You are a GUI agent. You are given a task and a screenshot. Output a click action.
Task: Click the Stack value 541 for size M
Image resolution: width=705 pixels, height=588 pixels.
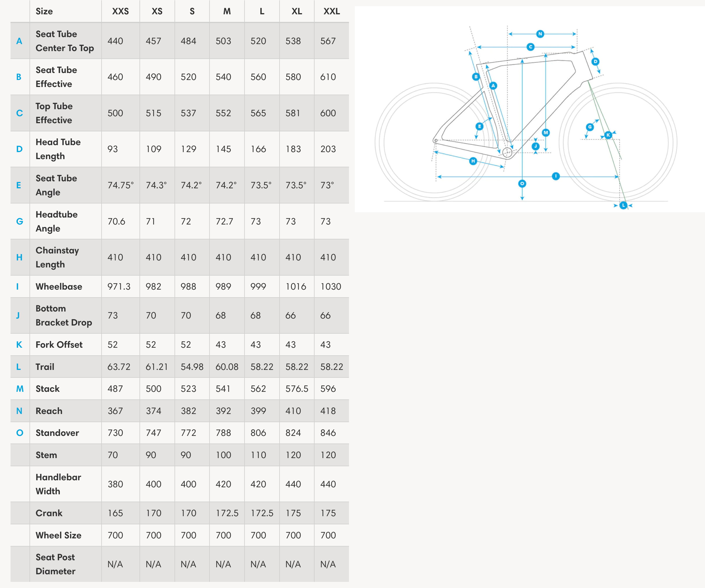(223, 389)
